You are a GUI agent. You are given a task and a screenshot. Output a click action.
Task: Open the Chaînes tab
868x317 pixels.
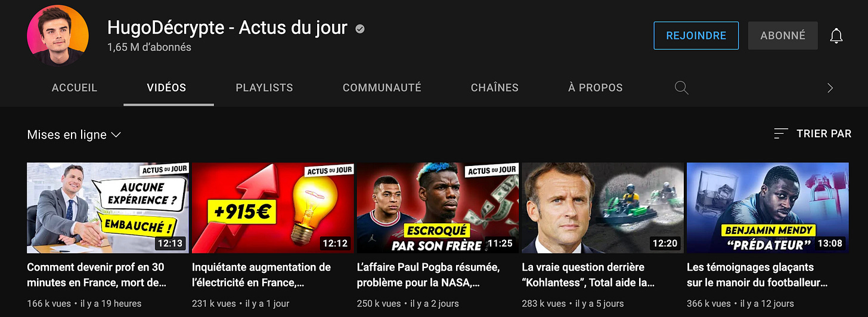point(495,88)
